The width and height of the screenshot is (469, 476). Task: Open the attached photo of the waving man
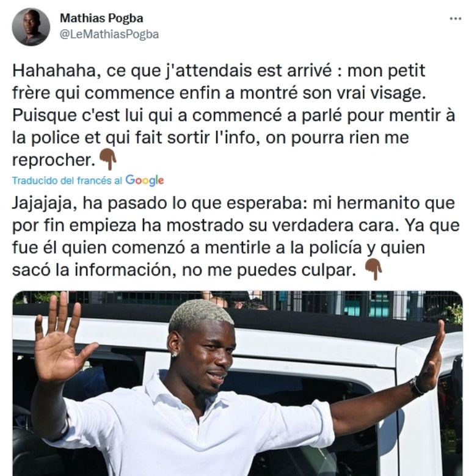(x=238, y=383)
